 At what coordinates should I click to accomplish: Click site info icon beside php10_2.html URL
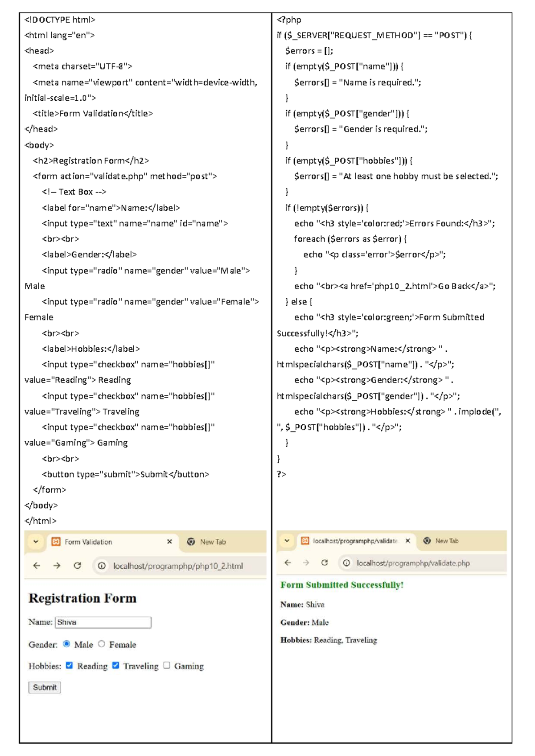102,566
